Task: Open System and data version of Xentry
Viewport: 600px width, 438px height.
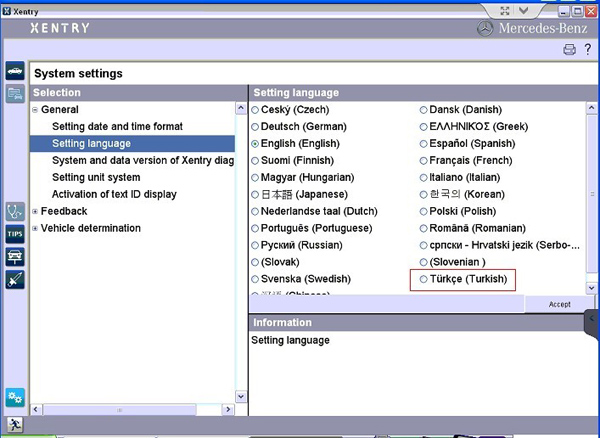Action: pos(143,161)
